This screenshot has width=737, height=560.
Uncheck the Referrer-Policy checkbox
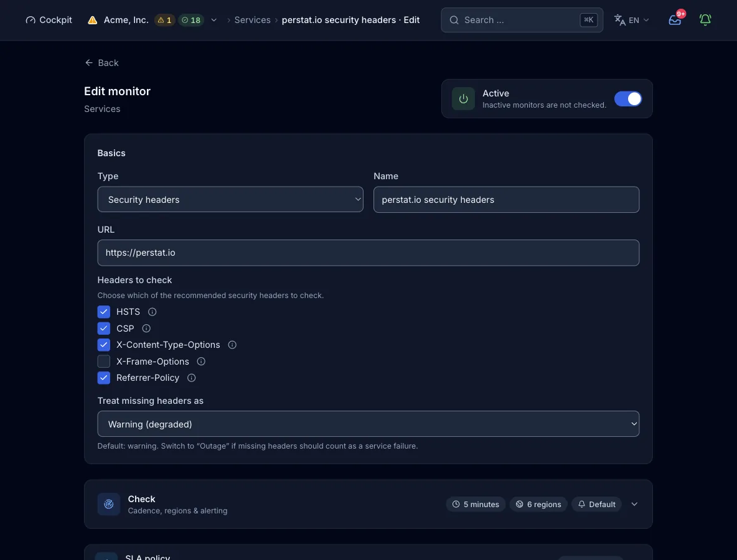104,378
